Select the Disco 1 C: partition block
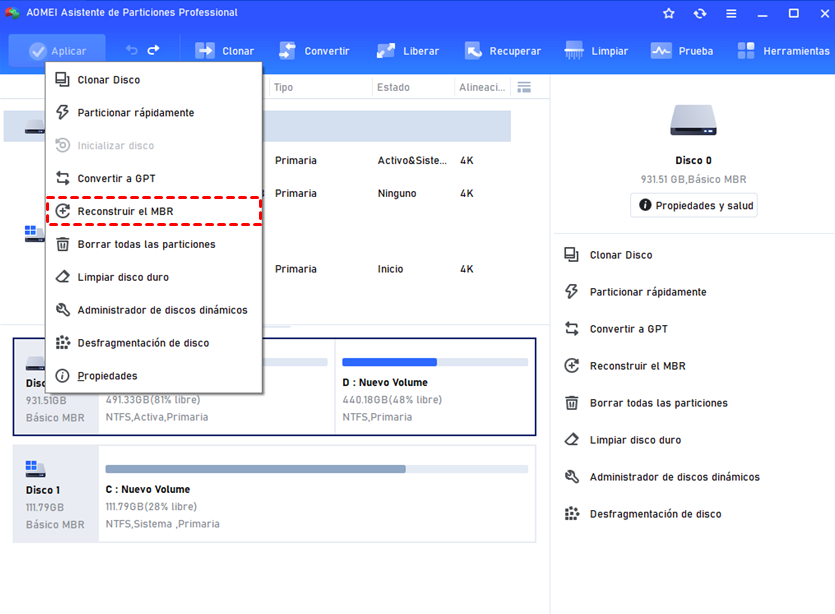This screenshot has height=614, width=835. tap(316, 494)
